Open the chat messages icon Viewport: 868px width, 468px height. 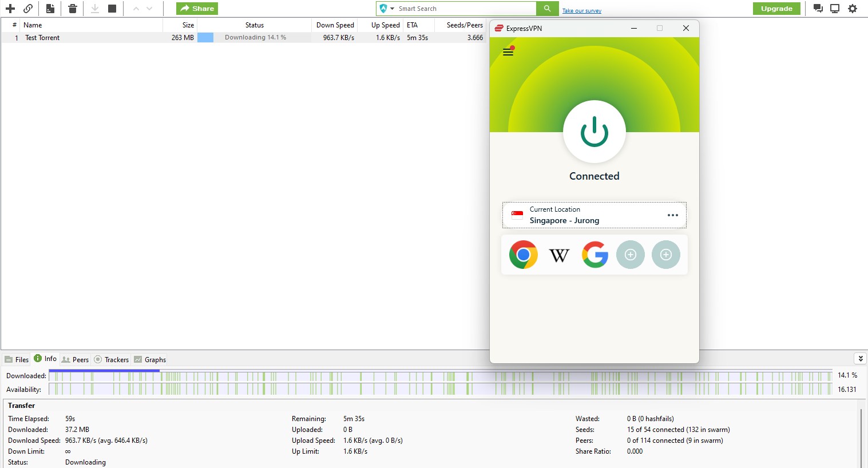pos(818,9)
